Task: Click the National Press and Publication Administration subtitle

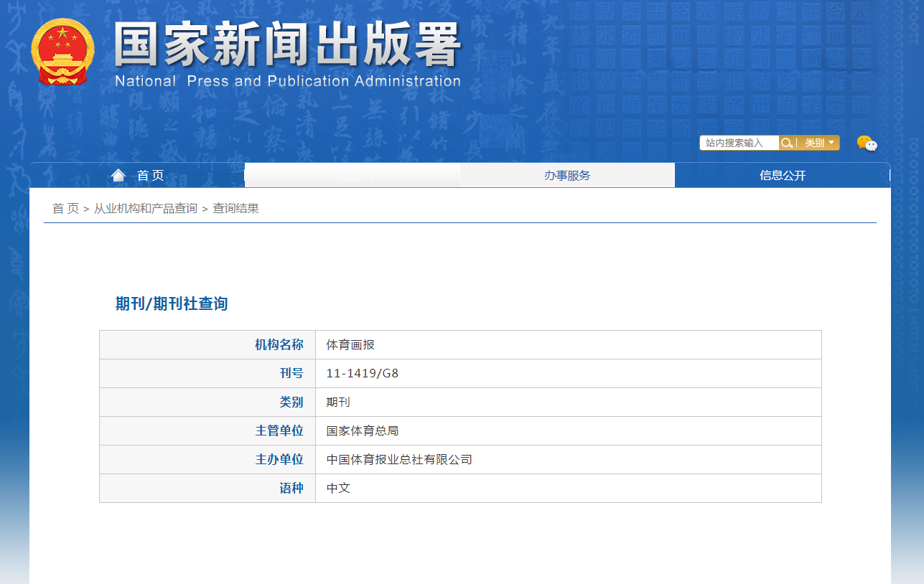Action: click(287, 81)
